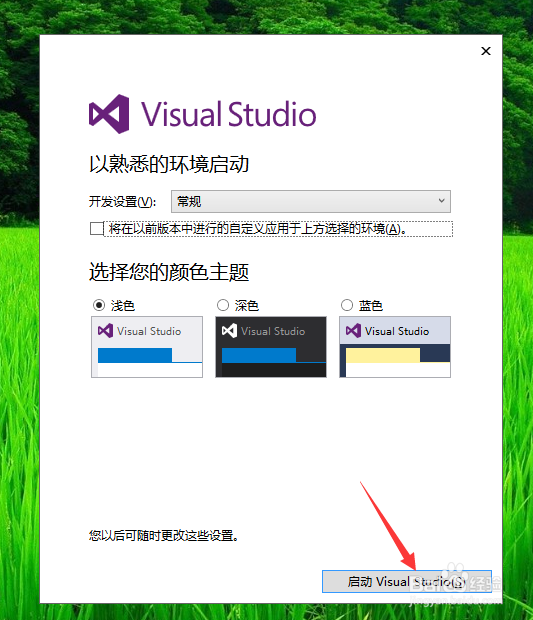Click the 启动 Visual Studio button
Screen dimensions: 533x620
click(x=407, y=581)
